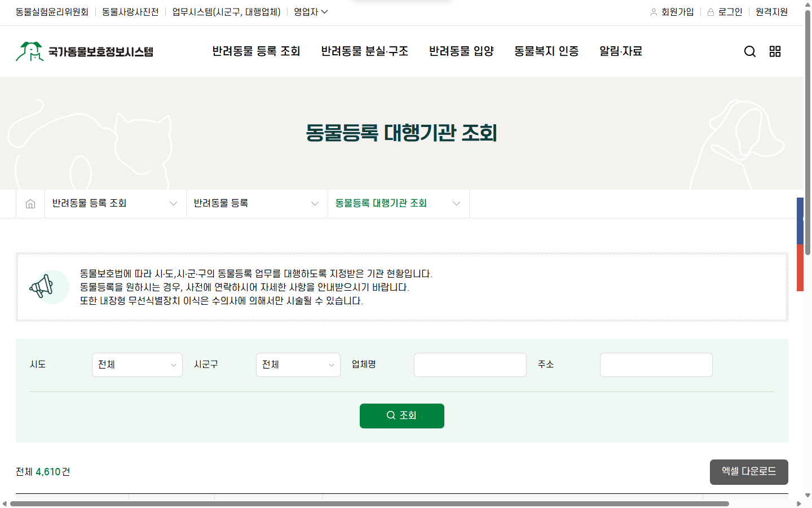Expand the 영업자 dropdown in top bar
This screenshot has height=508, width=812.
pyautogui.click(x=311, y=12)
